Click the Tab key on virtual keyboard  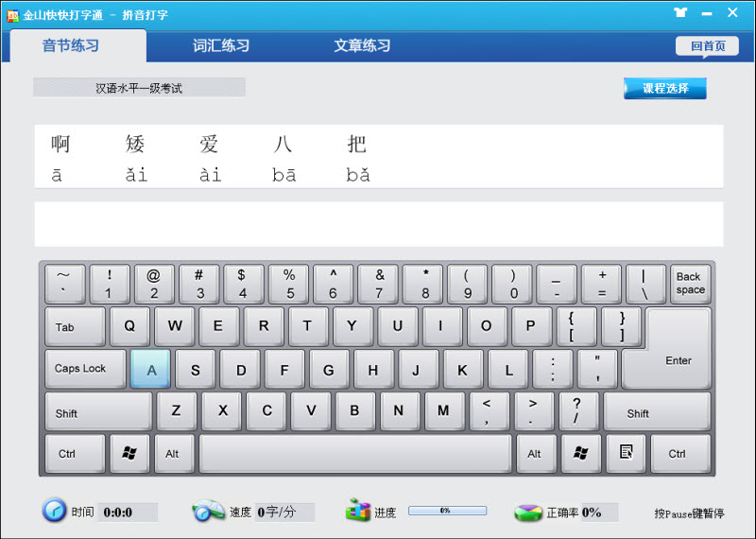coord(75,326)
